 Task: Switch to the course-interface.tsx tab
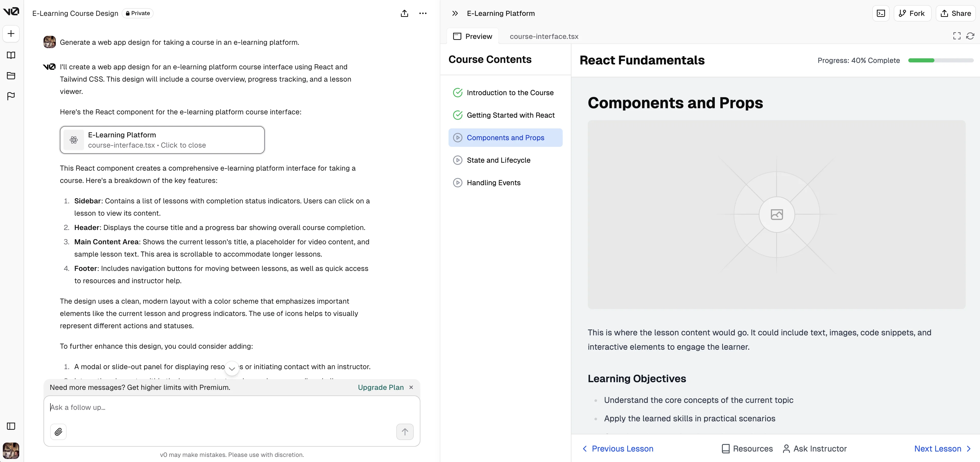pos(544,37)
